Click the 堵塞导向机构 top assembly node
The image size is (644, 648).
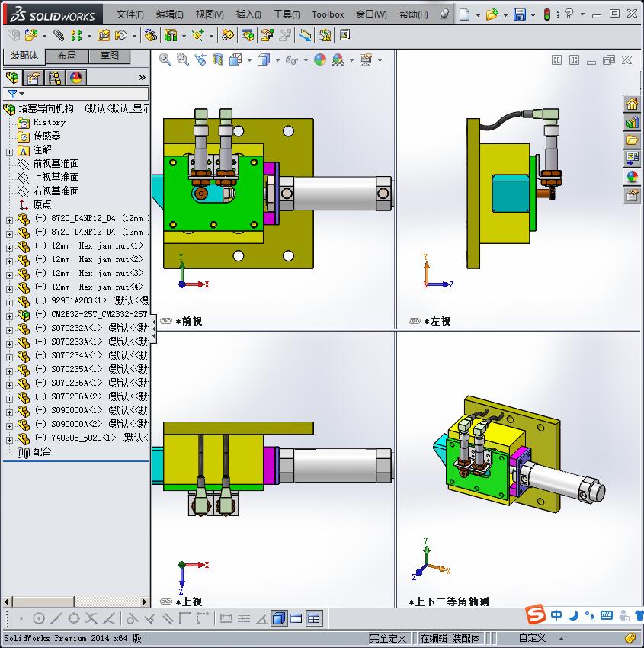click(46, 109)
